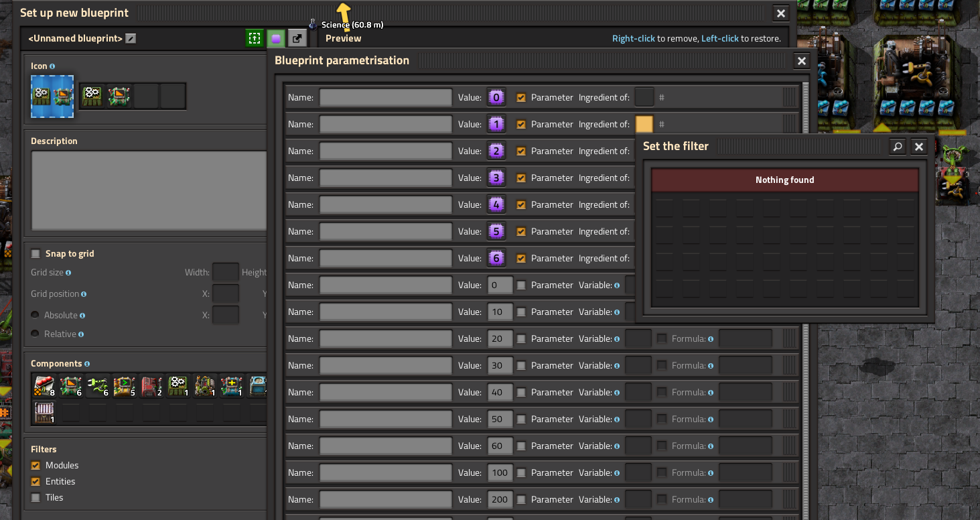Viewport: 980px width, 520px height.
Task: Click the Name field in parameter 0 row
Action: (x=386, y=97)
